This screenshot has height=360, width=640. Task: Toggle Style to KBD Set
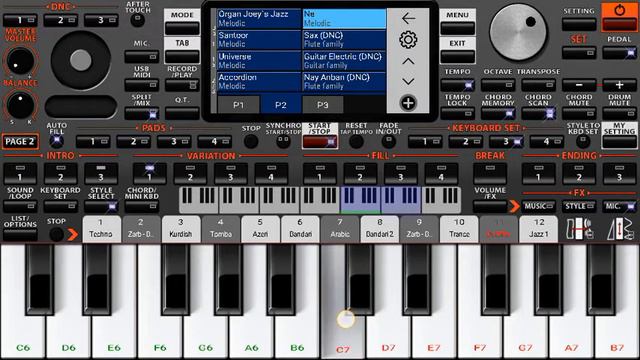click(x=583, y=142)
